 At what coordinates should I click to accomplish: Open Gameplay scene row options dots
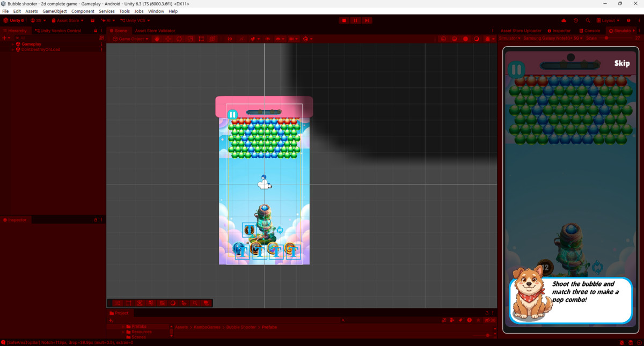(101, 44)
